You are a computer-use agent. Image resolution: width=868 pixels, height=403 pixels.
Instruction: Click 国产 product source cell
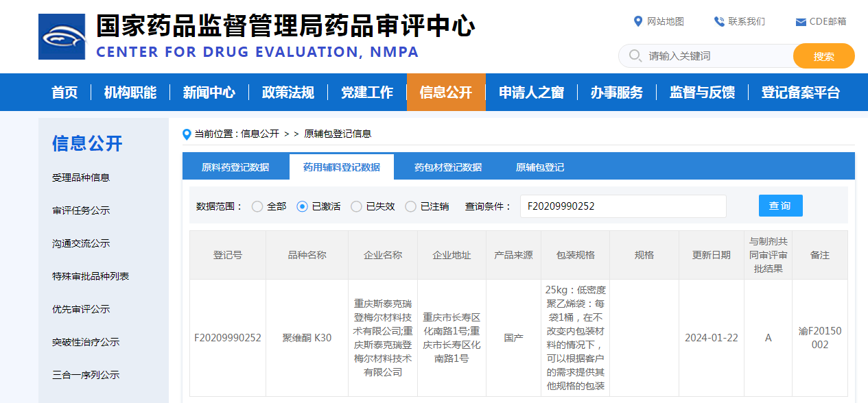513,338
